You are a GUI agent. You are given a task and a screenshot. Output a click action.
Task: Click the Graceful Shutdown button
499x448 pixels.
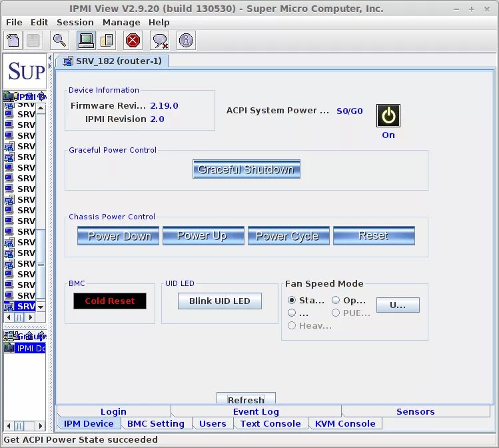[247, 169]
